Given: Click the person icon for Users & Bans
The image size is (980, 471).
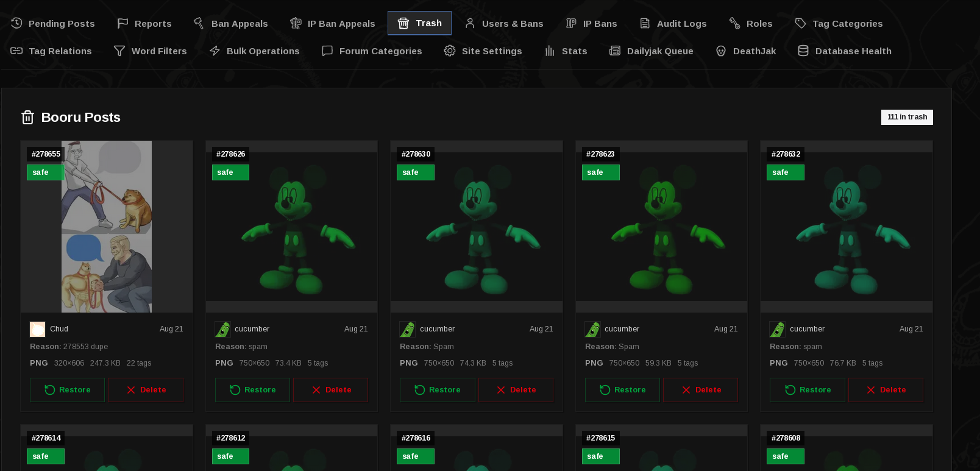Looking at the screenshot, I should [x=470, y=23].
